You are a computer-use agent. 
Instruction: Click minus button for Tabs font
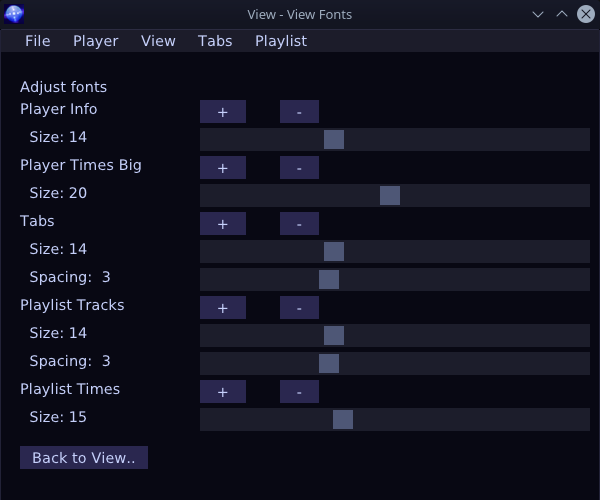click(x=299, y=223)
